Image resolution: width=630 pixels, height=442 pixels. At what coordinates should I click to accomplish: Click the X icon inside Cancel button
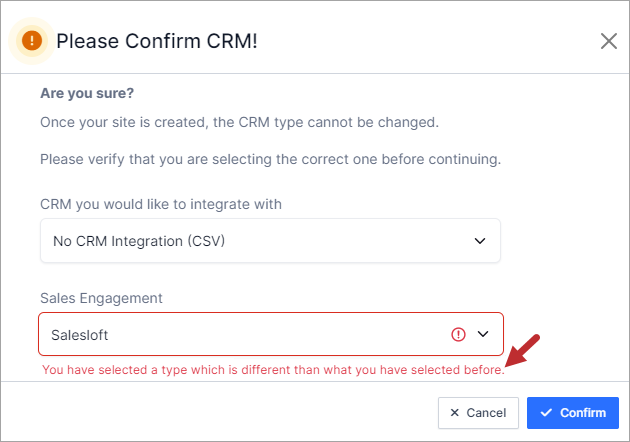click(454, 413)
